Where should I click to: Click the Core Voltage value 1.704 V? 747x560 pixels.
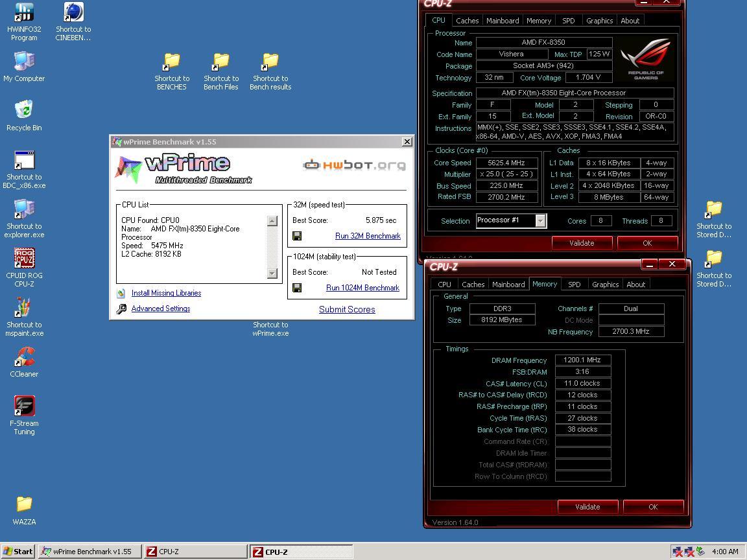[588, 78]
